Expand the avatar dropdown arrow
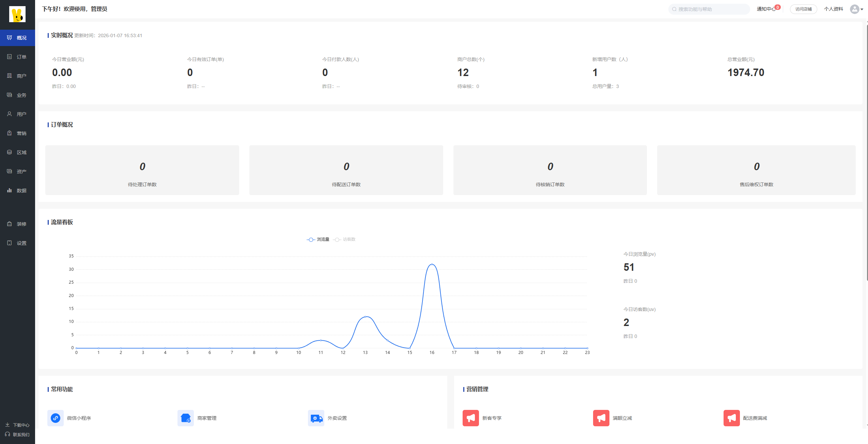The image size is (868, 444). (862, 9)
